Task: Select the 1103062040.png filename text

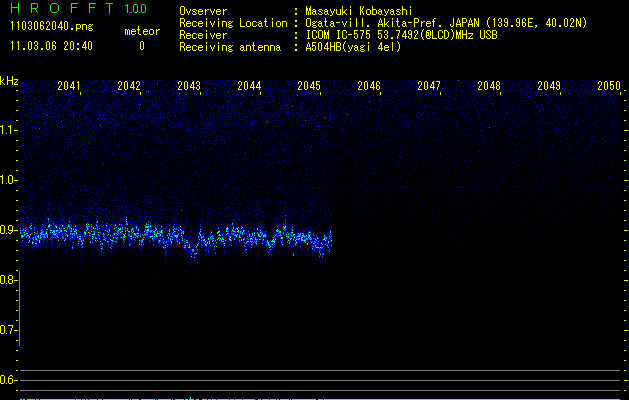Action: (50, 26)
